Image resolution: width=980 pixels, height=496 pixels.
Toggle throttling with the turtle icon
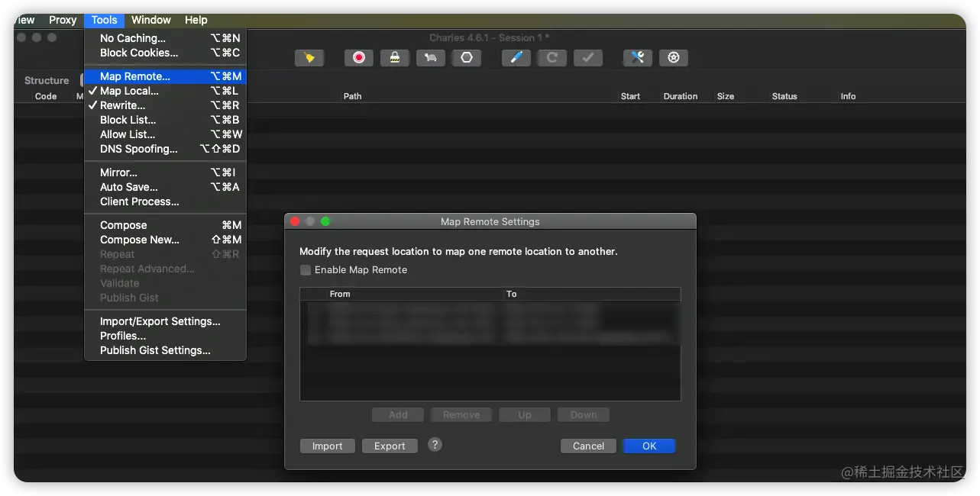(431, 58)
